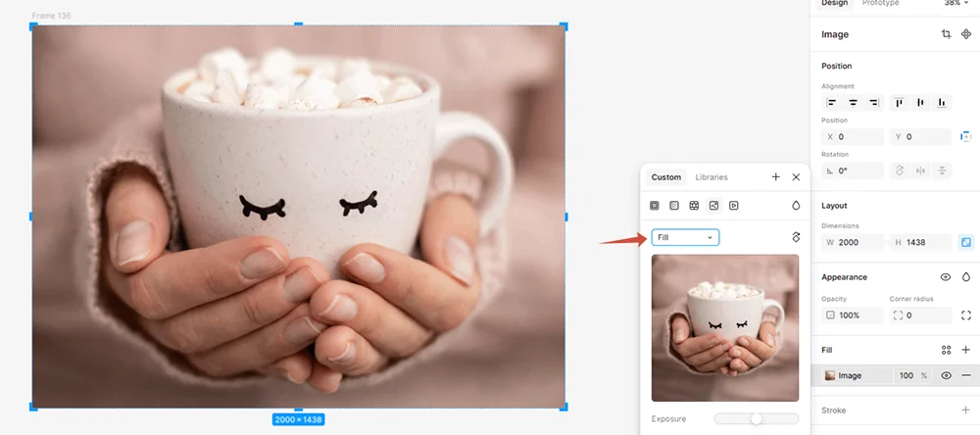
Task: Select image fill type icon
Action: click(713, 205)
